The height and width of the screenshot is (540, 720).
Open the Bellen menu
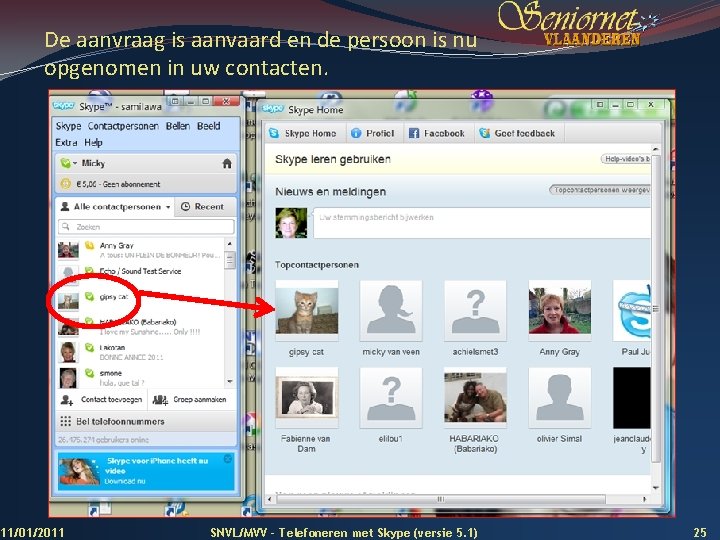(178, 126)
